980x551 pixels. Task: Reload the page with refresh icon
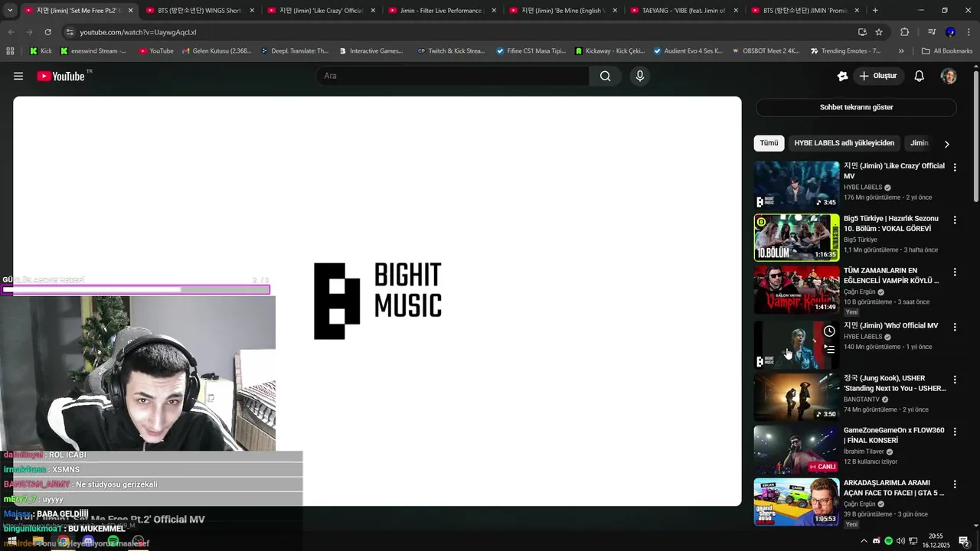(47, 32)
